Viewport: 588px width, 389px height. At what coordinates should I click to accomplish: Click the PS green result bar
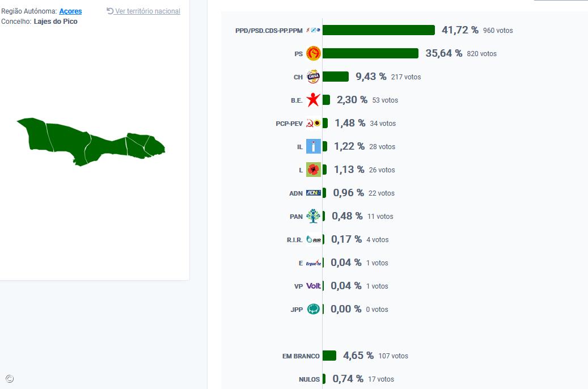pos(370,53)
